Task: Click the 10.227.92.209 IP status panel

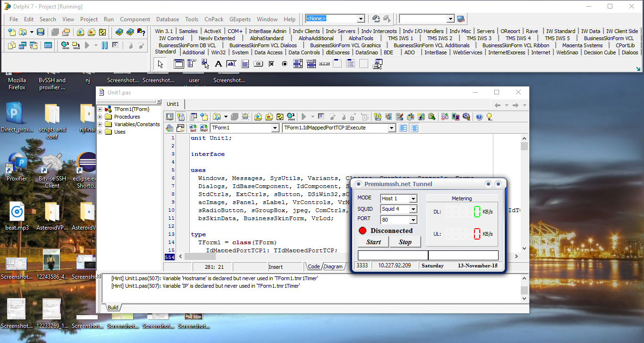Action: (394, 266)
